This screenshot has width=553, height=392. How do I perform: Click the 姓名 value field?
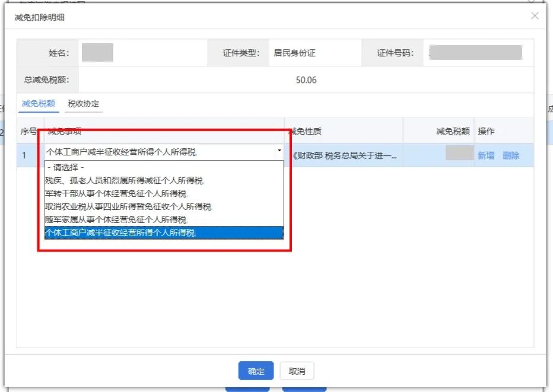coord(97,53)
